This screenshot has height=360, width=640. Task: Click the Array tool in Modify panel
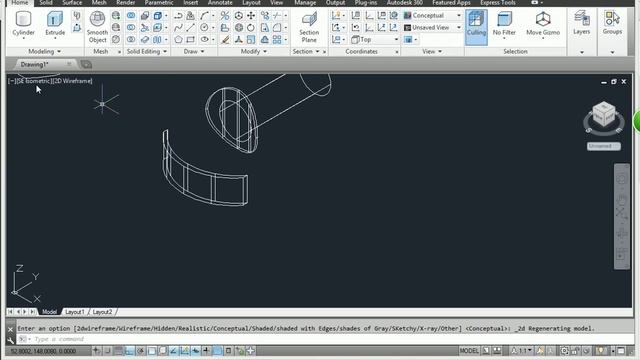coord(277,40)
